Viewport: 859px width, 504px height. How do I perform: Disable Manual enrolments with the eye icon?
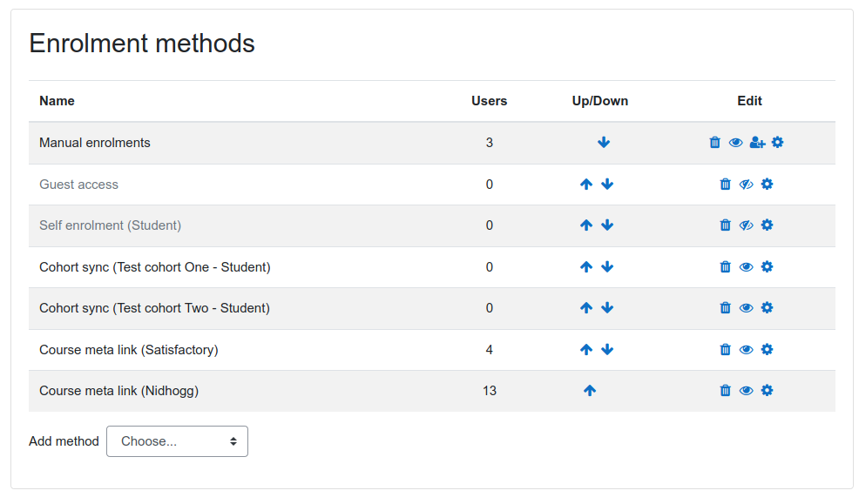pyautogui.click(x=736, y=143)
